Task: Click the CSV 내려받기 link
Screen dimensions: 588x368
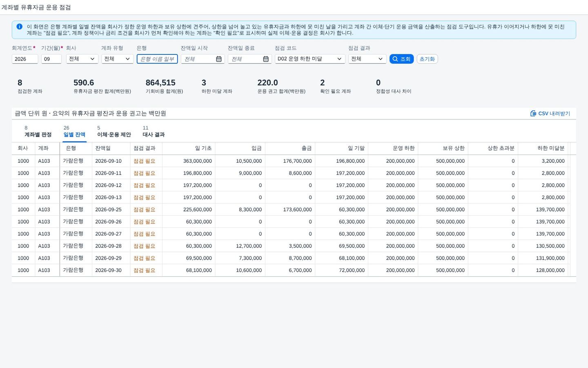Action: point(550,113)
